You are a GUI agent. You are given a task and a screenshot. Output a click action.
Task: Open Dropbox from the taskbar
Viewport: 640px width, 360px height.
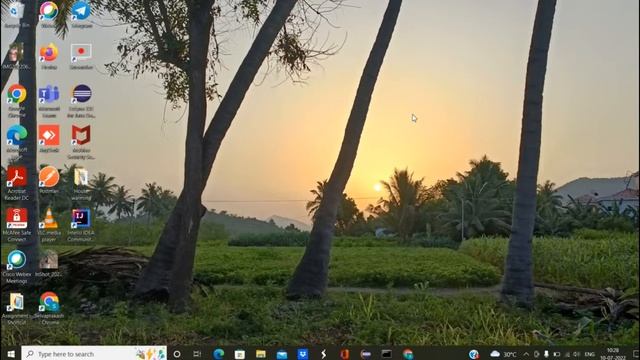point(302,354)
